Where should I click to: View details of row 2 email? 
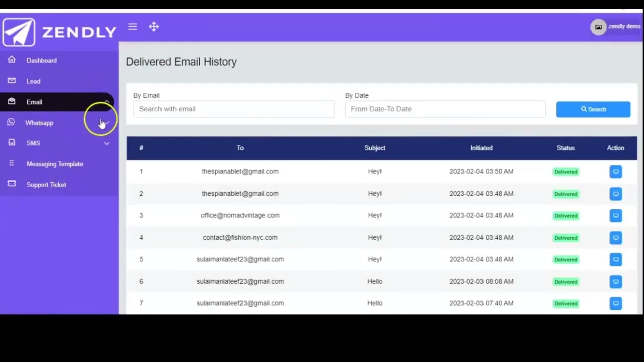615,194
